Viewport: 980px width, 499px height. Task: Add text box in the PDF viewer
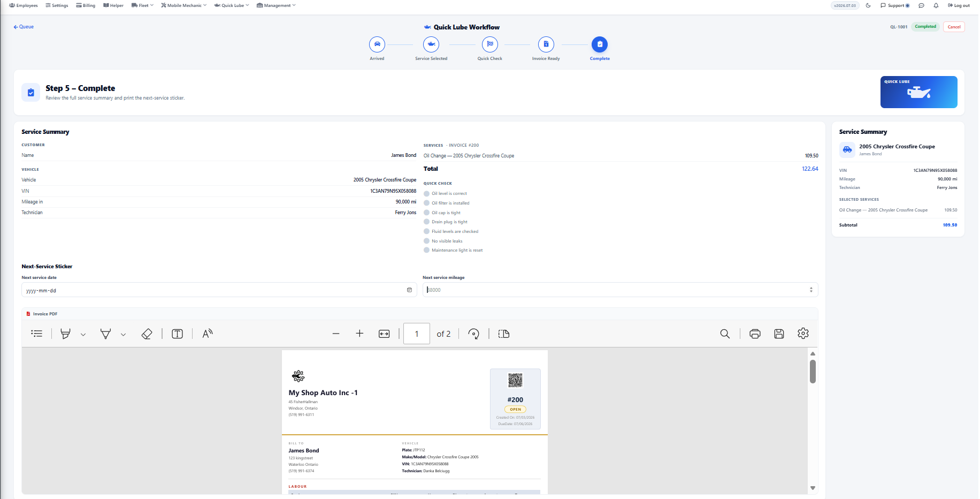(x=177, y=334)
